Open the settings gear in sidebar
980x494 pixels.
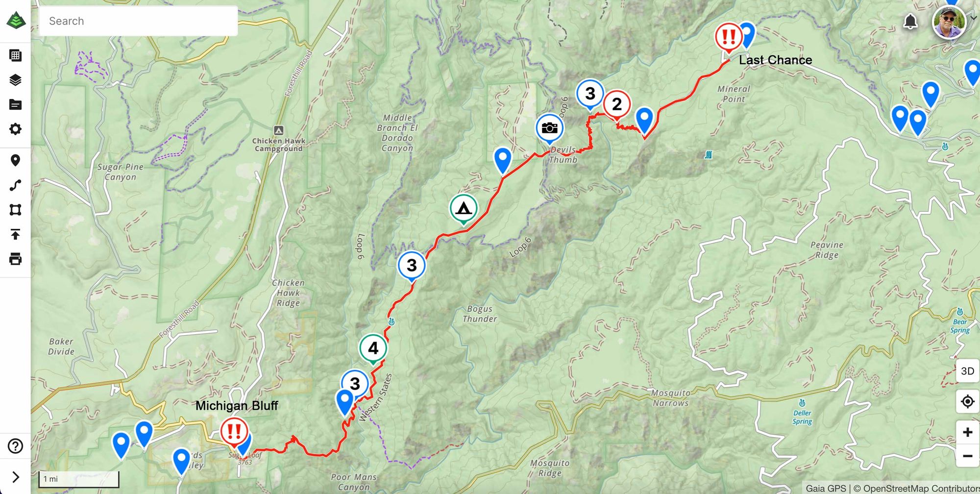click(x=15, y=129)
